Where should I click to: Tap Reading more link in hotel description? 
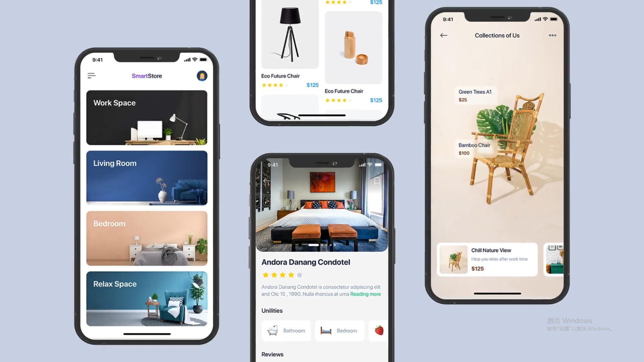pyautogui.click(x=365, y=294)
